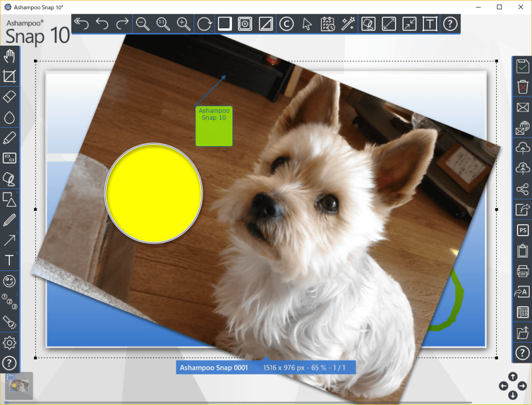532x405 pixels.
Task: Send the capture by email
Action: point(523,107)
